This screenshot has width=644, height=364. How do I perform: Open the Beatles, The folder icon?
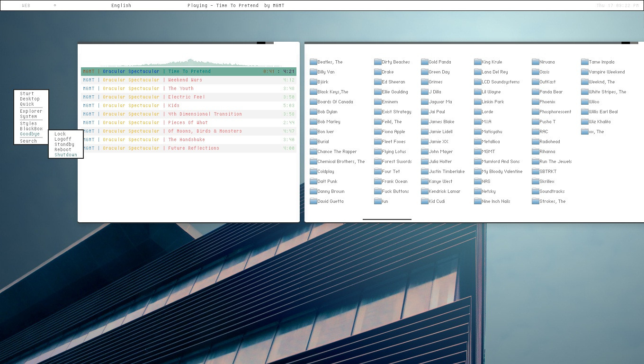313,62
